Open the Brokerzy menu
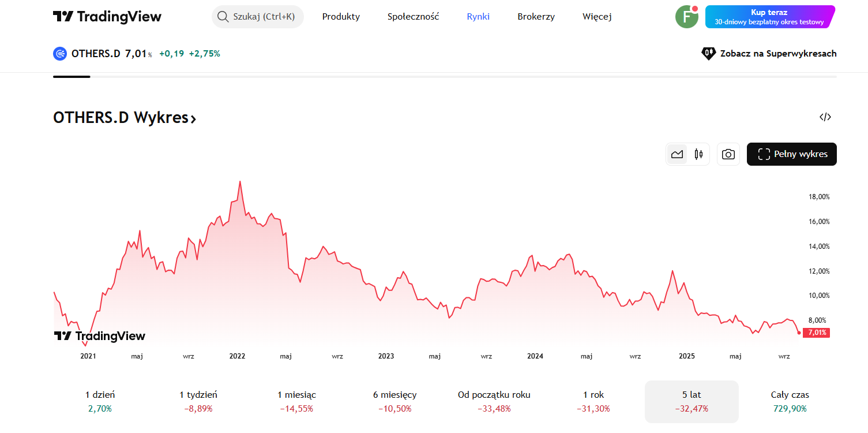Image resolution: width=868 pixels, height=433 pixels. tap(536, 17)
